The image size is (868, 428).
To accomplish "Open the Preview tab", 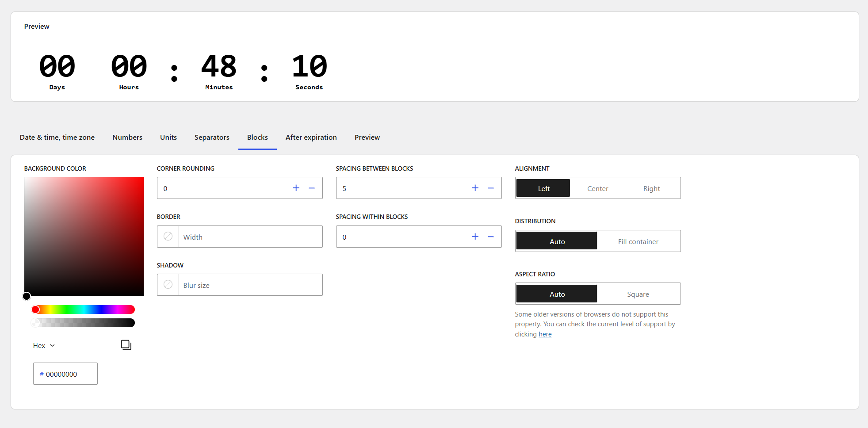I will pyautogui.click(x=367, y=138).
